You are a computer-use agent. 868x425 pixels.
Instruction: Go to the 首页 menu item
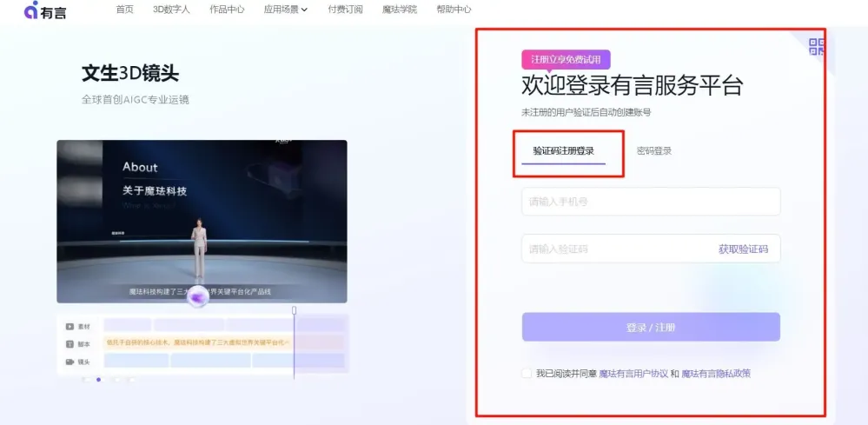pos(124,10)
